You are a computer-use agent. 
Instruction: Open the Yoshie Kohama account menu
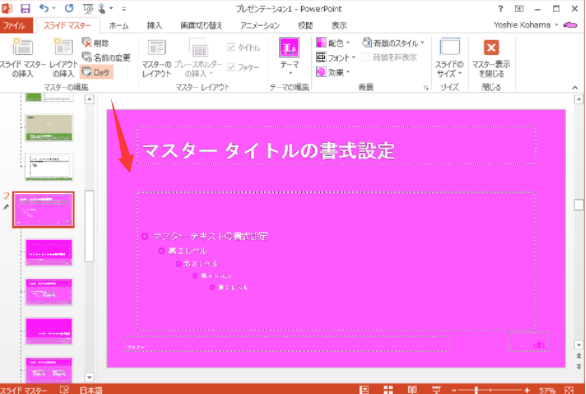click(526, 25)
